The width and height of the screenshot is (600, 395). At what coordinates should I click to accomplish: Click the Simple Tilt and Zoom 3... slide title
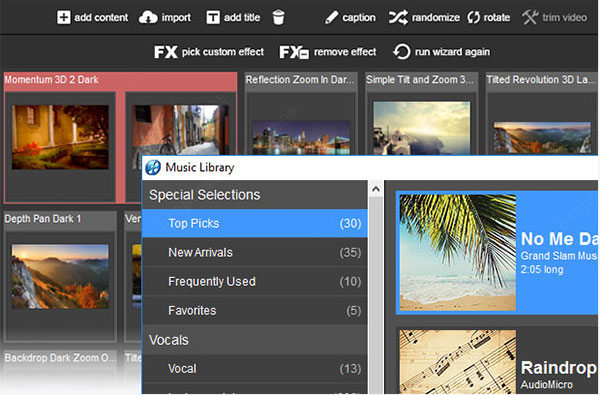tap(420, 80)
